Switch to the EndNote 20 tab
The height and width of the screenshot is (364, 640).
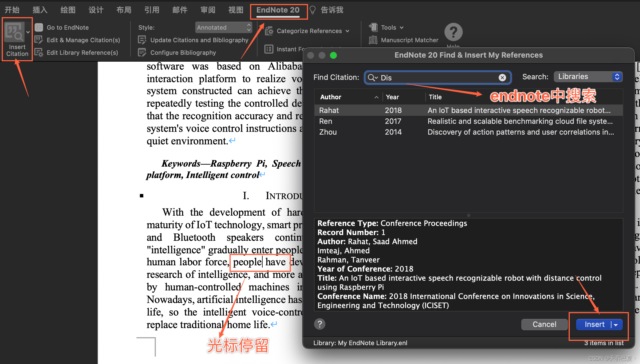click(x=278, y=10)
